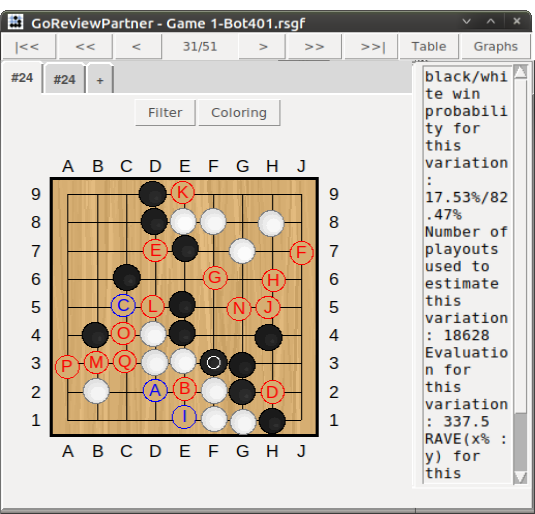The height and width of the screenshot is (514, 535).
Task: Click red variation marker P at A3
Action: pos(67,367)
